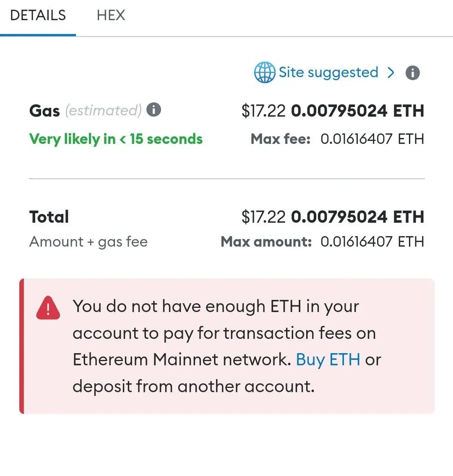Follow the Buy ETH link
The image size is (453, 476).
pos(328,360)
